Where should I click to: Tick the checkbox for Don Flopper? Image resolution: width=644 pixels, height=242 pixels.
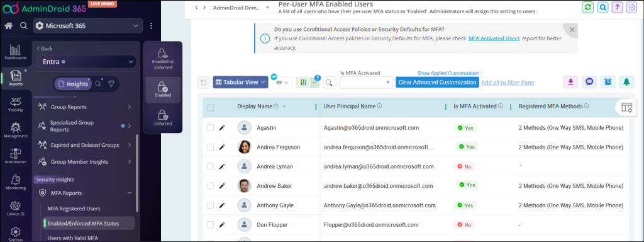tap(210, 225)
